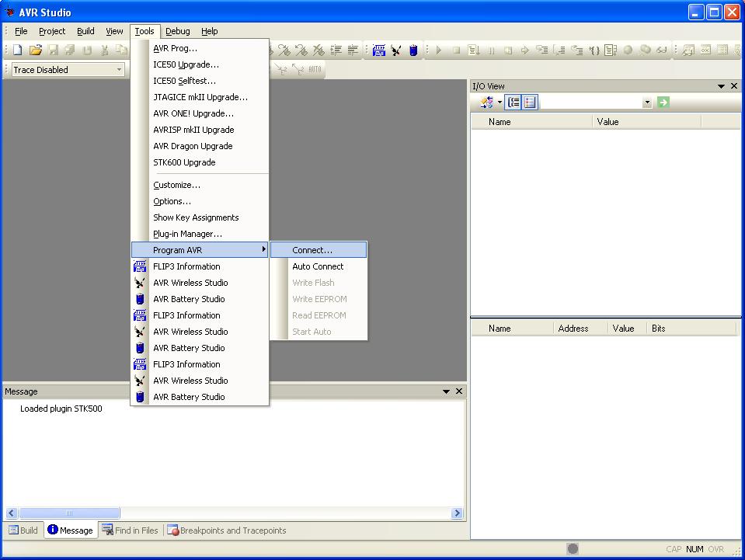Close the Message panel
Image resolution: width=745 pixels, height=560 pixels.
[459, 391]
